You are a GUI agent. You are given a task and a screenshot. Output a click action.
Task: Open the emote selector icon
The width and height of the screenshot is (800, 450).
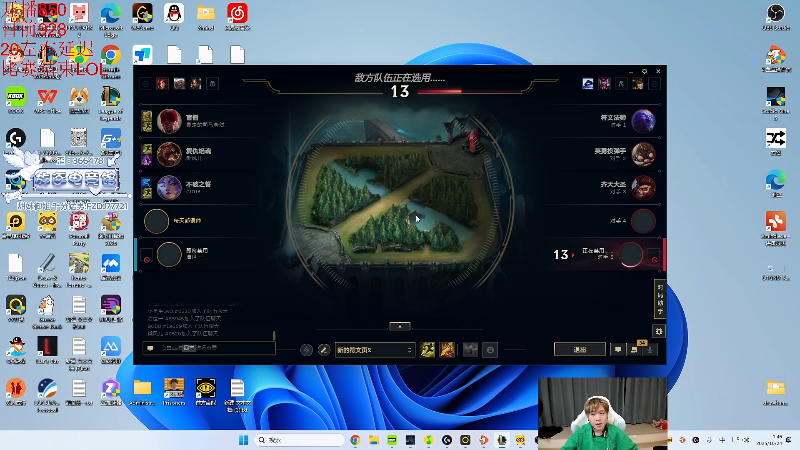pyautogui.click(x=490, y=350)
